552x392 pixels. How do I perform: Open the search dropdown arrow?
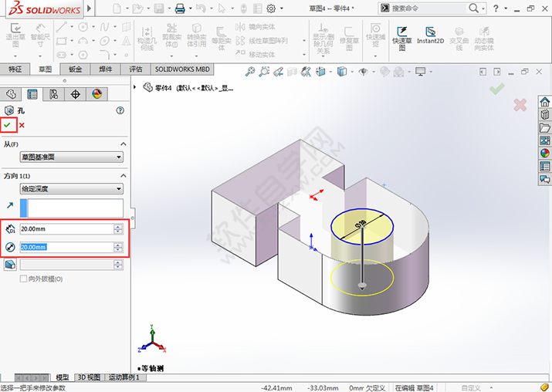(x=483, y=8)
